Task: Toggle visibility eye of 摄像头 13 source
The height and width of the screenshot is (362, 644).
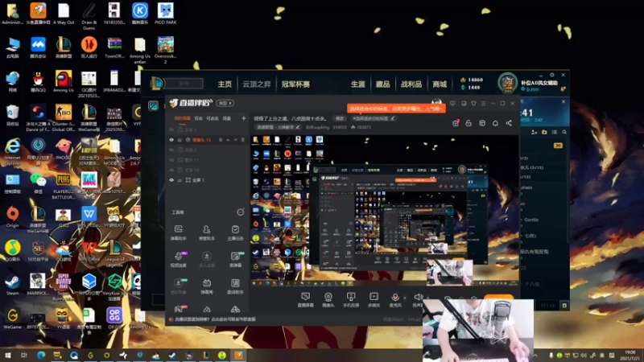Action: [x=171, y=140]
